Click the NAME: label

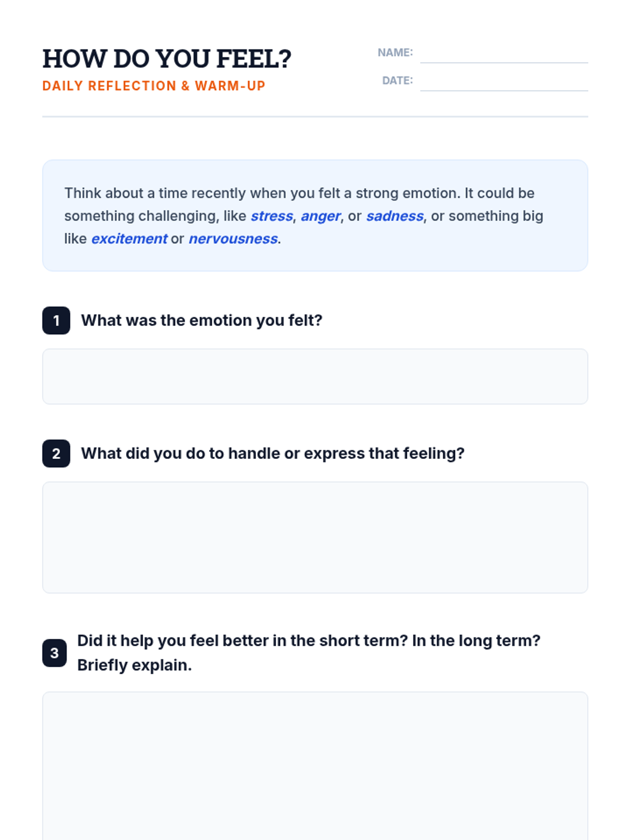[395, 52]
